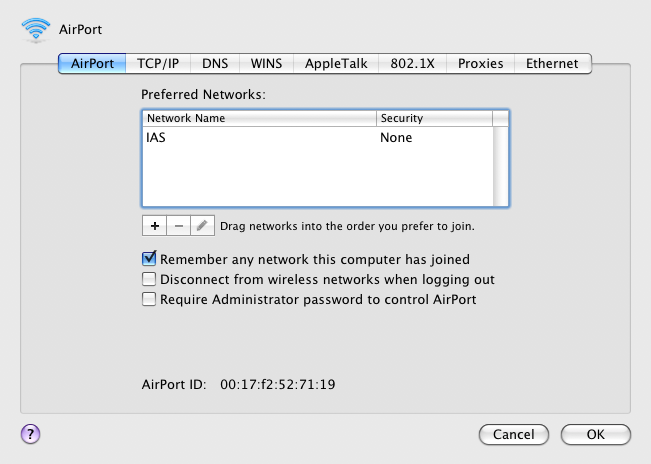The width and height of the screenshot is (651, 464).
Task: Select the IAS network row
Action: pyautogui.click(x=260, y=138)
